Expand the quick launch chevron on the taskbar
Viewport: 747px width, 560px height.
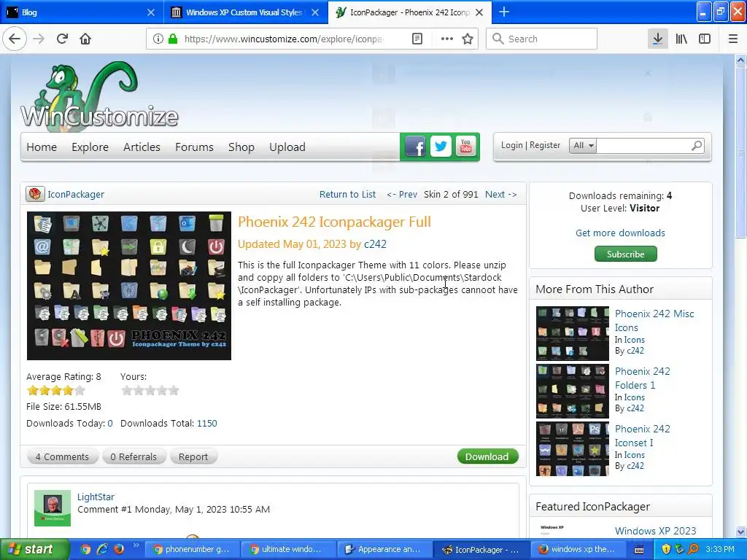[x=136, y=545]
